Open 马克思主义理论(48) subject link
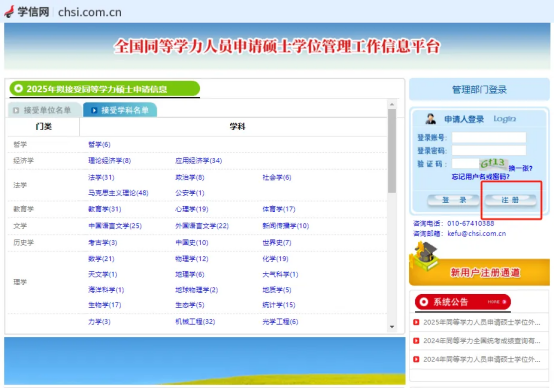Viewport: 554px width, 388px height. [x=118, y=193]
